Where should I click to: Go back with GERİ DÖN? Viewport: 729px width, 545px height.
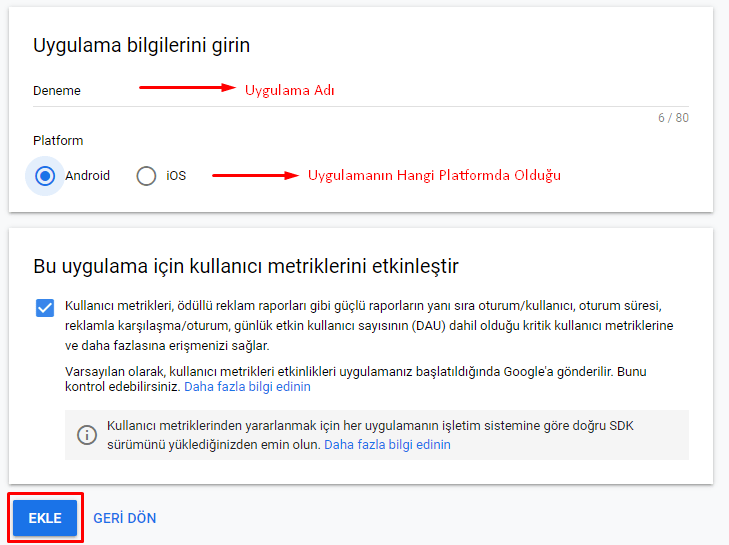pyautogui.click(x=124, y=518)
